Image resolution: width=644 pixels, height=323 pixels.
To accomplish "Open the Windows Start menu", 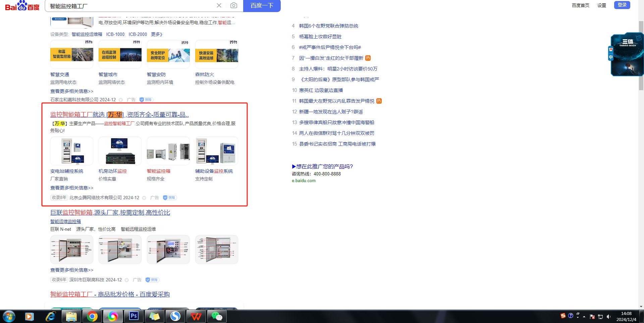I will click(x=9, y=316).
